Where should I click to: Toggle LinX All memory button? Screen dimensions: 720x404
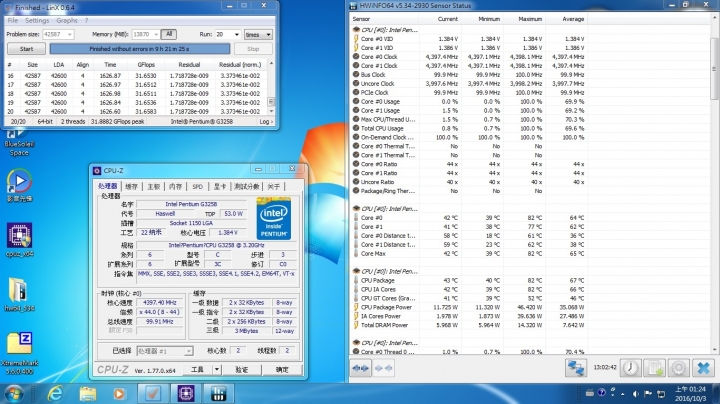[x=169, y=34]
